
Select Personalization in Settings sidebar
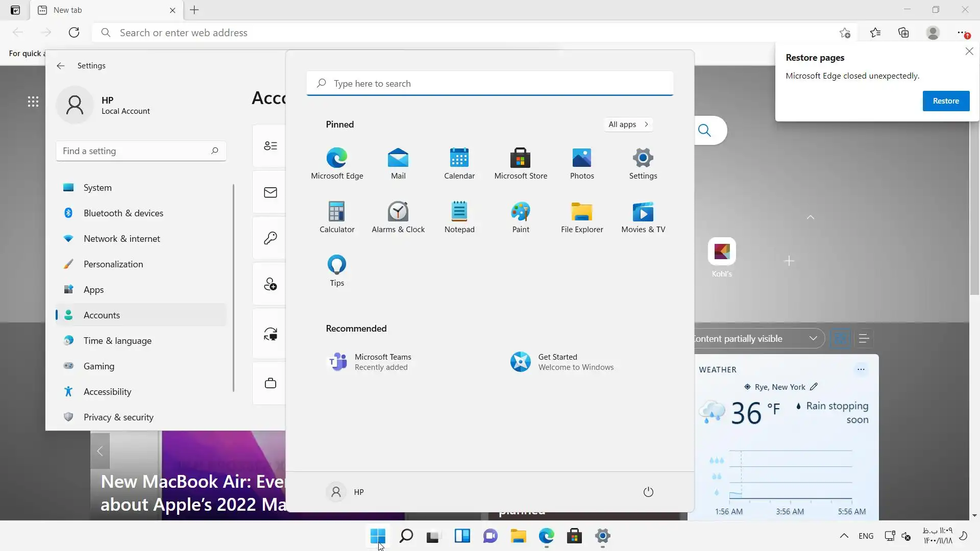click(113, 264)
